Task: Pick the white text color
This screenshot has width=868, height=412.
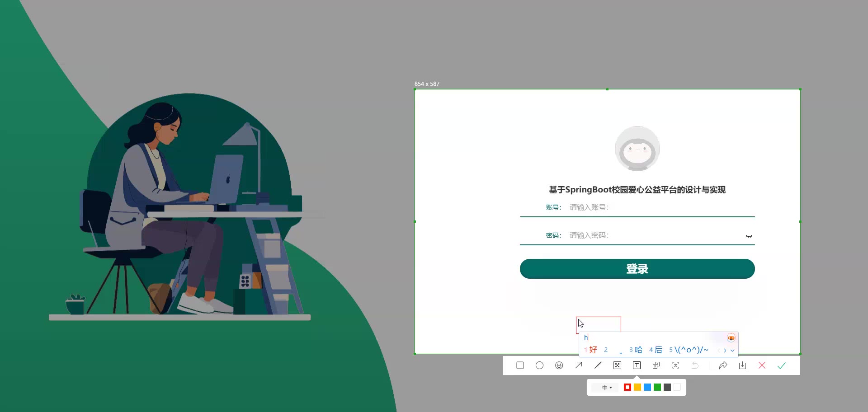Action: tap(677, 387)
